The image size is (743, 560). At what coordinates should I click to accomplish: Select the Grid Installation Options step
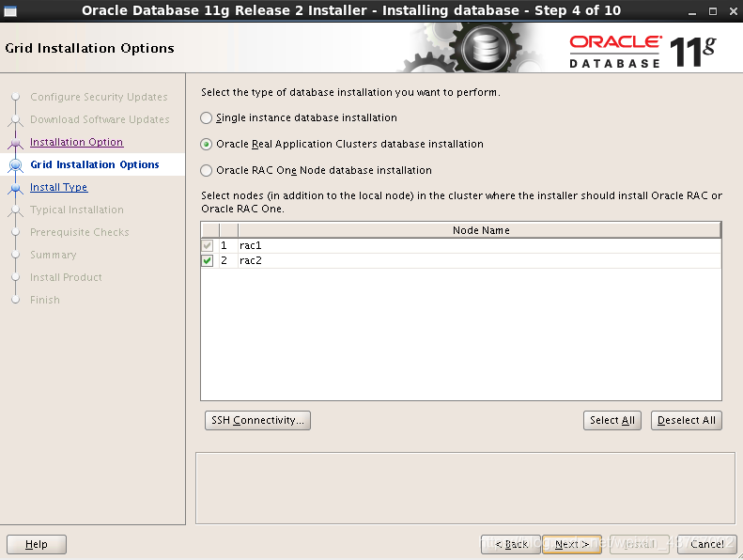point(95,164)
